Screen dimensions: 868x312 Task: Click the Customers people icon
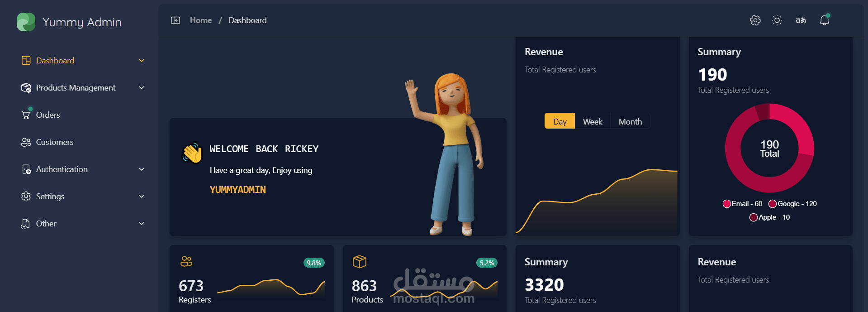click(x=26, y=142)
